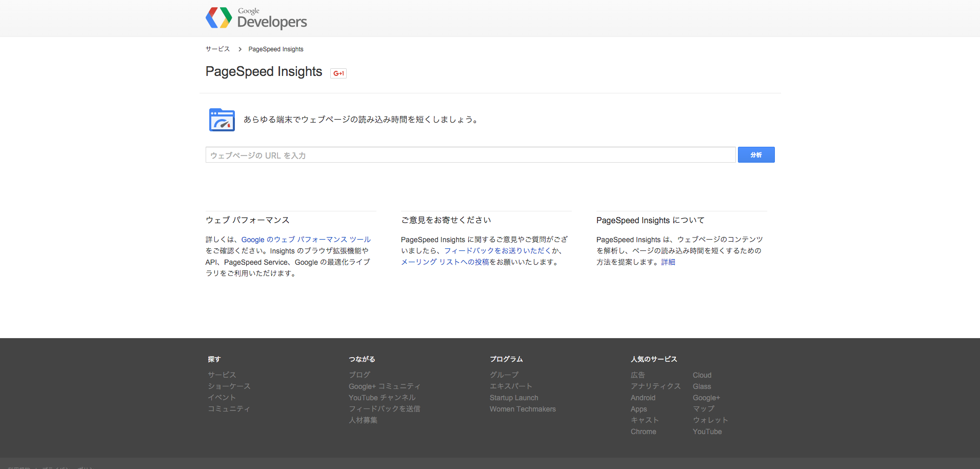Open footer ウォレット link
The width and height of the screenshot is (980, 469).
(711, 420)
